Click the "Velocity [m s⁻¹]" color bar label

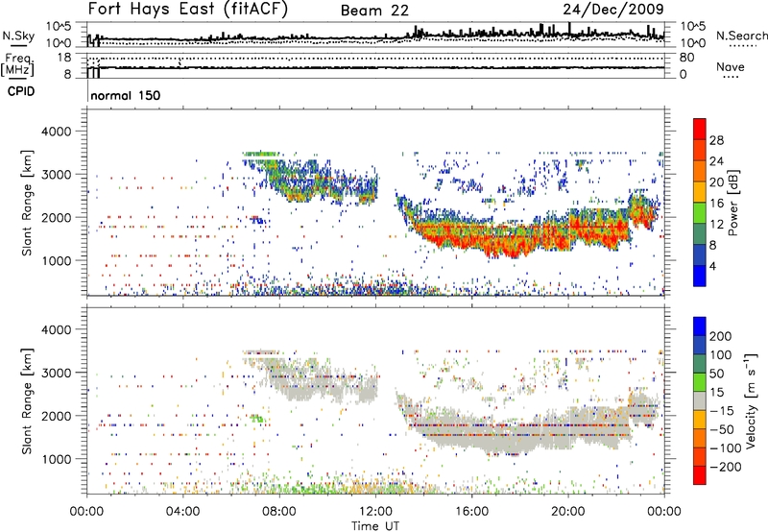point(750,401)
